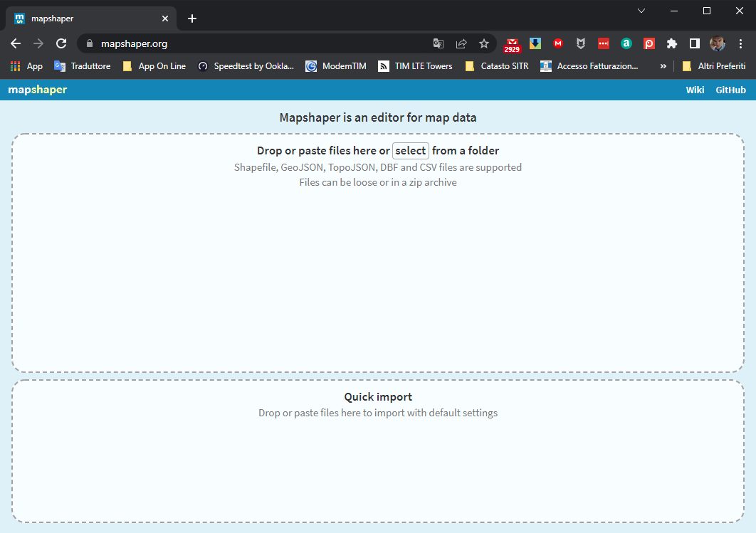Click the site lock icon beside mapshaper.org

point(90,43)
